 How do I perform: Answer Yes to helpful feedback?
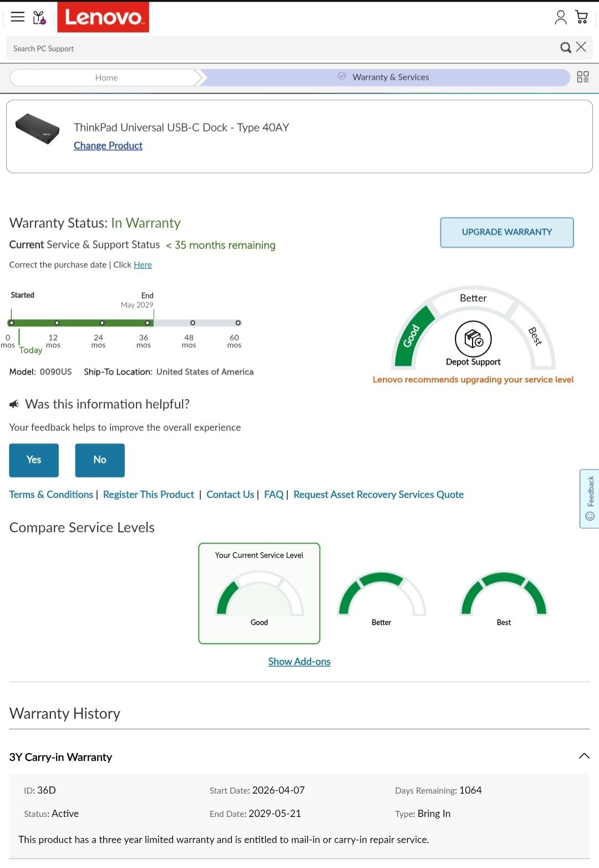(34, 460)
